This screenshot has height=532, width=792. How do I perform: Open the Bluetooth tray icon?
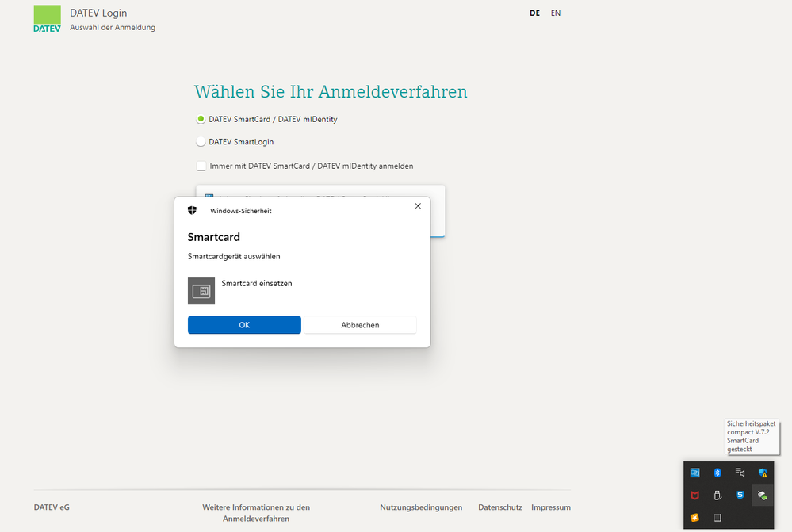pos(717,473)
